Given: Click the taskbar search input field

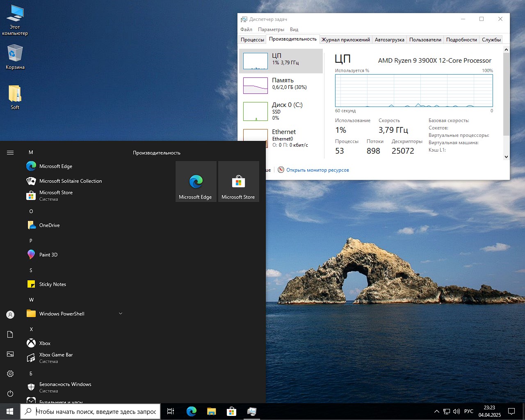Looking at the screenshot, I should tap(95, 412).
